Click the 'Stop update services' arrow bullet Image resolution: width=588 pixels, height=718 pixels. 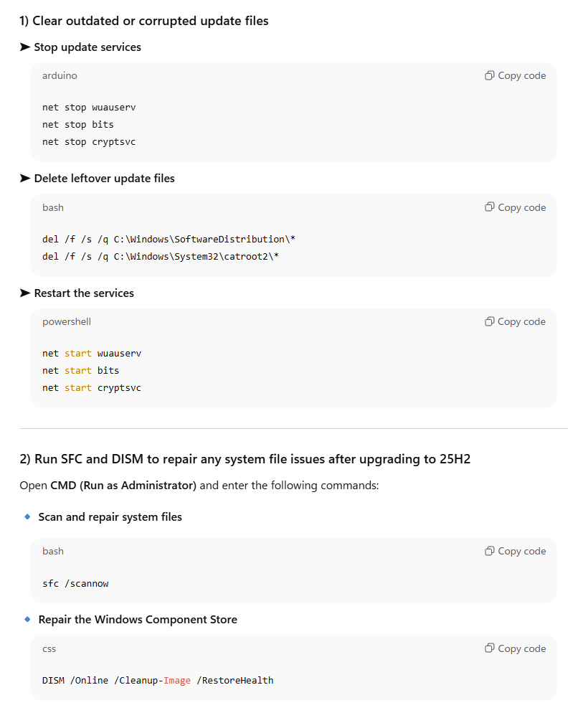[x=24, y=47]
